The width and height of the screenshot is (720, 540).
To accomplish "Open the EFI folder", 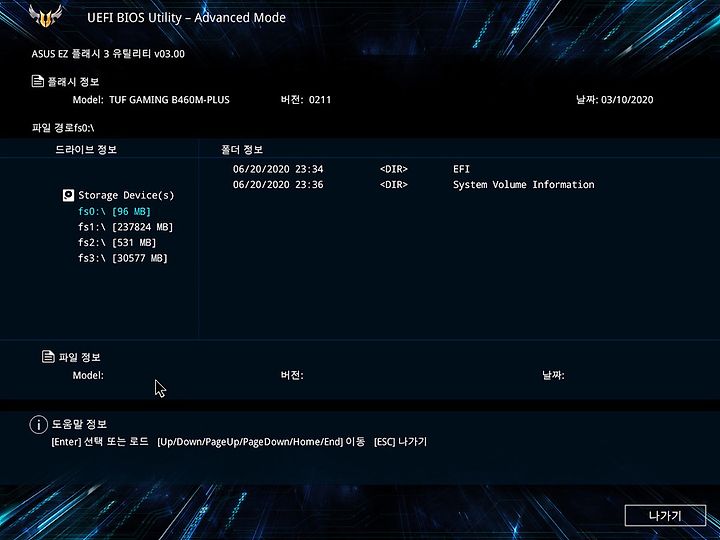I will 461,169.
